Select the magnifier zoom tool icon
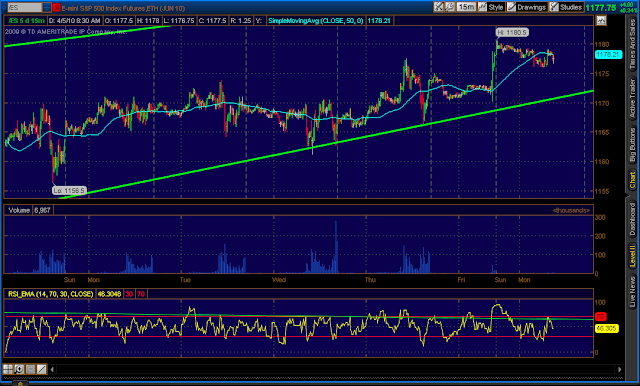640x386 pixels. (19, 369)
